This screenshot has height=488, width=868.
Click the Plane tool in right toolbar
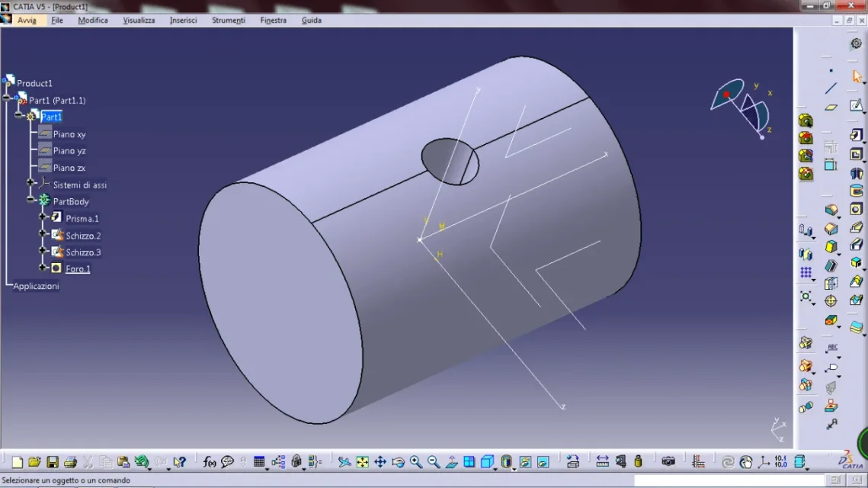[x=831, y=108]
